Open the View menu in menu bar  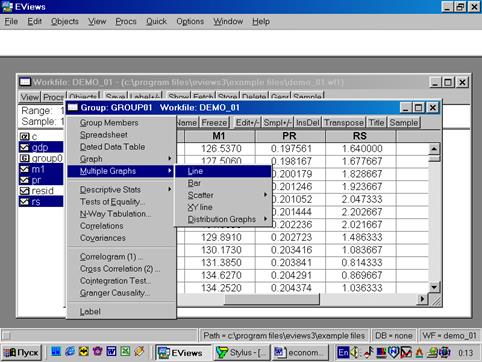tap(97, 21)
